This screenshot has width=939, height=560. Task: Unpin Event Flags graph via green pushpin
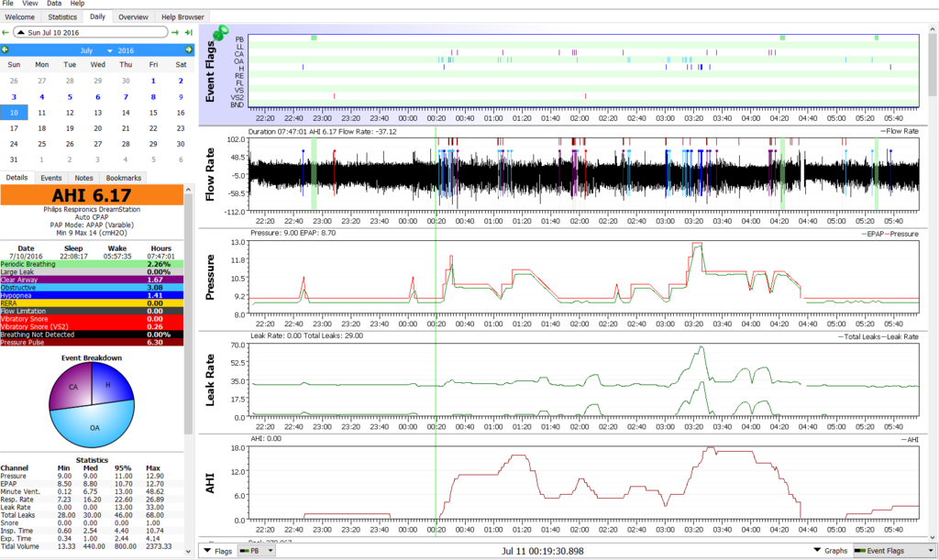click(220, 32)
